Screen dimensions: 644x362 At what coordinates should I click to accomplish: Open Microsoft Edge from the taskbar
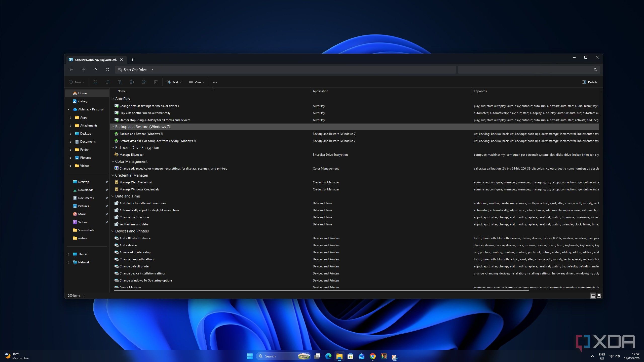(328, 356)
